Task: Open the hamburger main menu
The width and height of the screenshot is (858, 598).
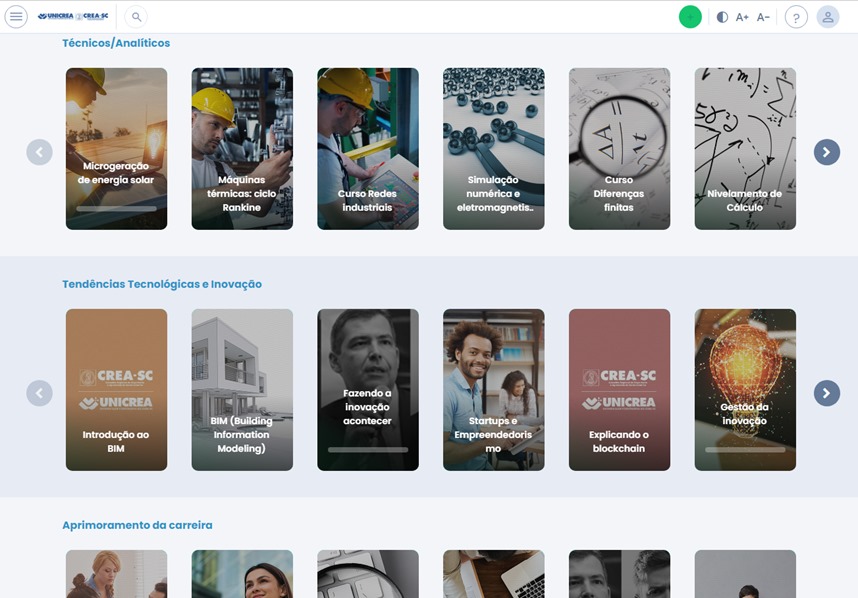Action: pos(16,16)
